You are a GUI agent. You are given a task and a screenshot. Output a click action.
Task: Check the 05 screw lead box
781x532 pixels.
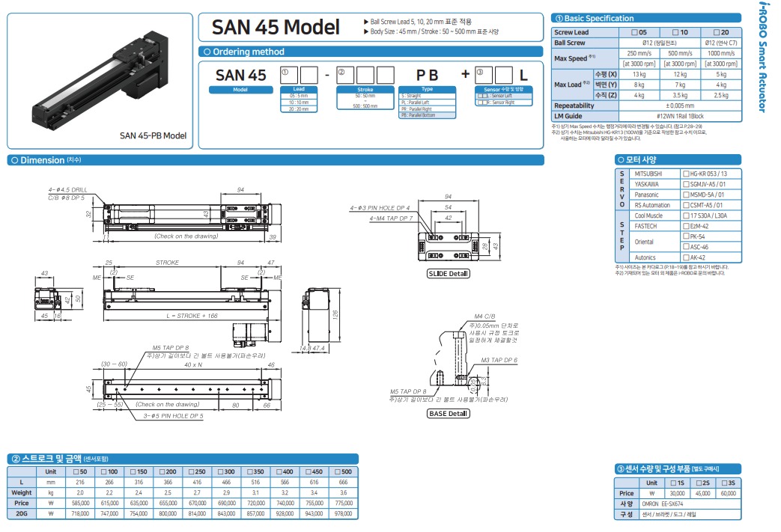634,32
